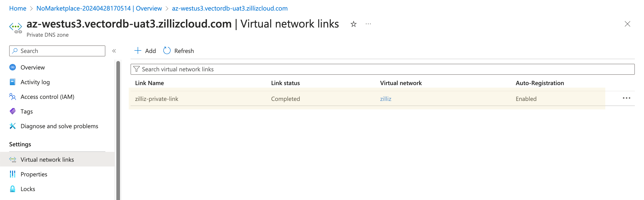Screen dimensions: 644x200
Task: Click the Access control (IAM) icon
Action: 13,97
